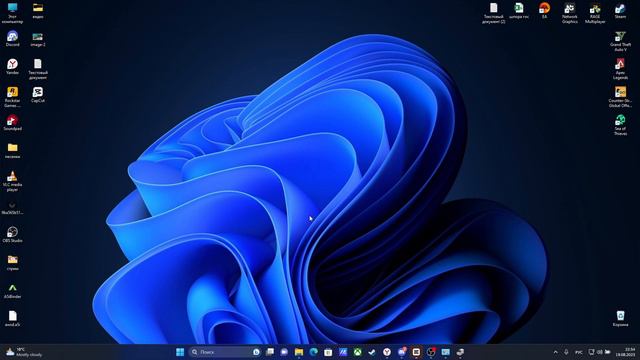This screenshot has height=360, width=640.
Task: Select the image-2 picture file icon
Action: click(x=38, y=40)
